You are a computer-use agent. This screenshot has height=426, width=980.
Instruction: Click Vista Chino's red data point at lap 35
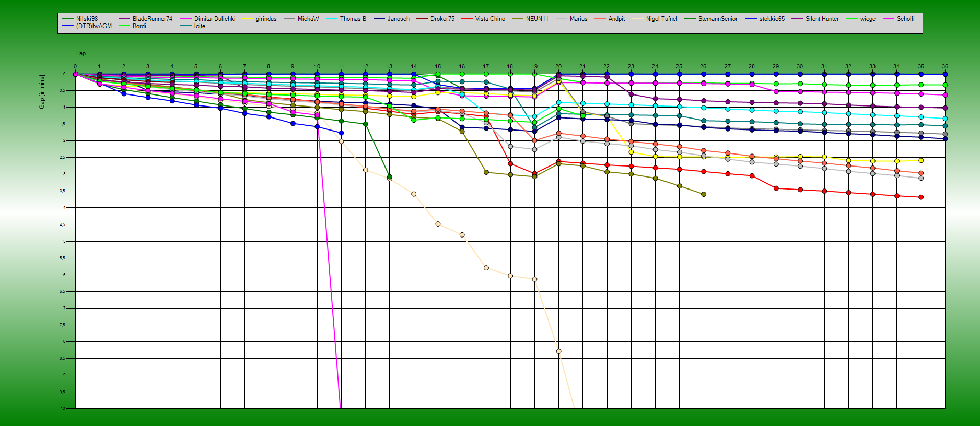pos(921,197)
